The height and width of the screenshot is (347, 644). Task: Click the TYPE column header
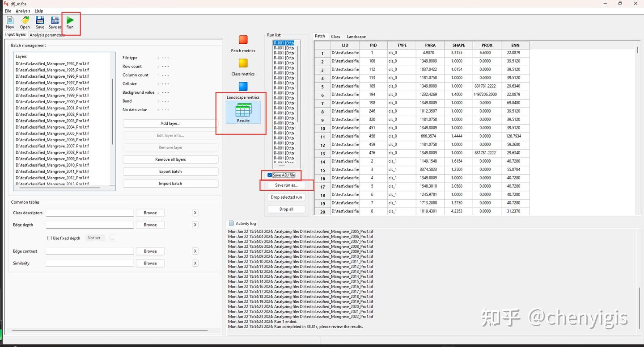coord(402,45)
